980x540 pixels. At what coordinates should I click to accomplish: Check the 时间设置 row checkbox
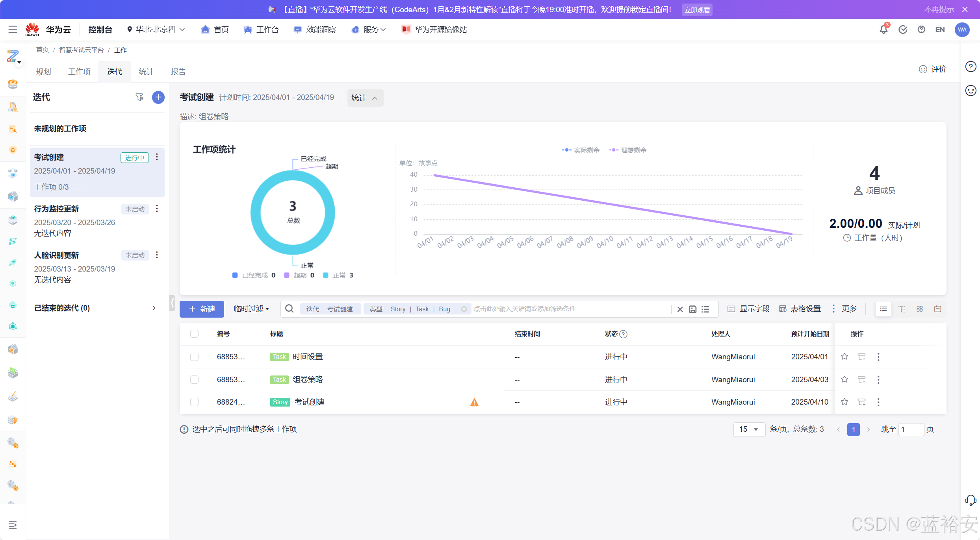(x=194, y=357)
